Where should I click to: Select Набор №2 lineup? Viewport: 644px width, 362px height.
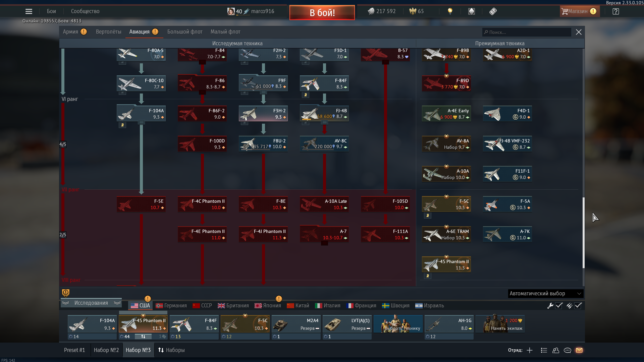pyautogui.click(x=106, y=350)
